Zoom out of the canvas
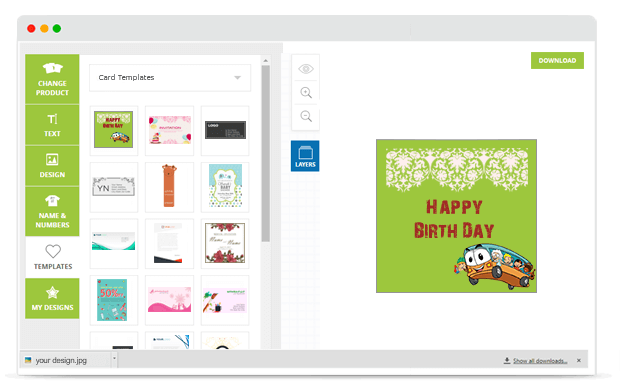 pyautogui.click(x=306, y=116)
